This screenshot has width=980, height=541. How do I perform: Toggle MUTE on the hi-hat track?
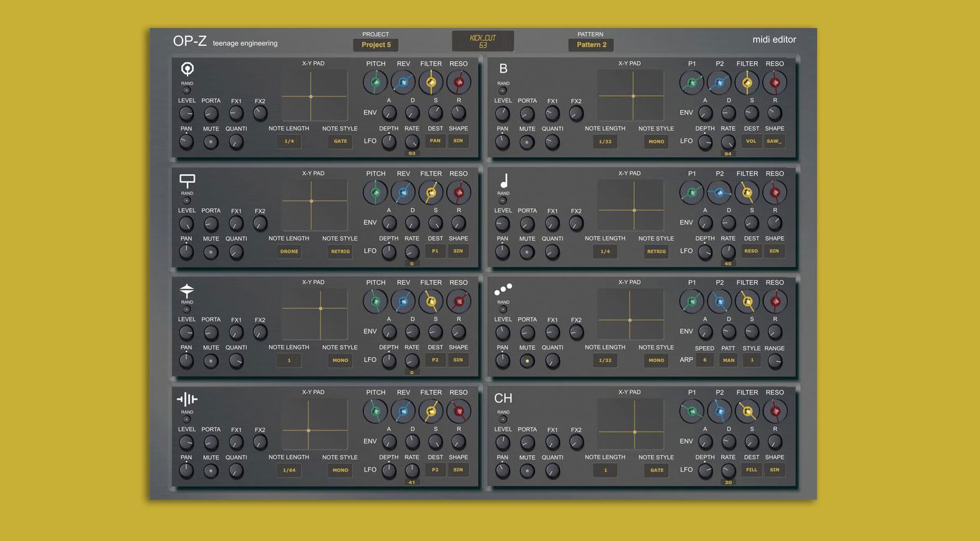[211, 361]
